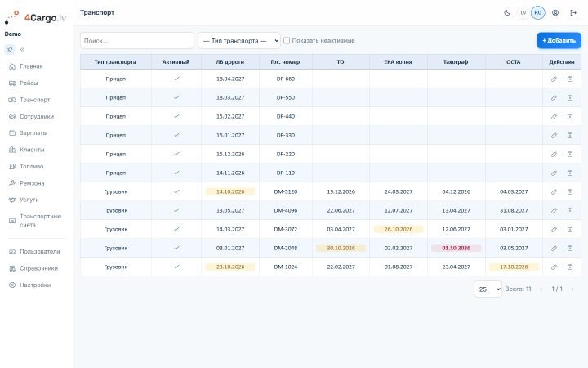Open Транспорт sidebar item

(x=36, y=100)
